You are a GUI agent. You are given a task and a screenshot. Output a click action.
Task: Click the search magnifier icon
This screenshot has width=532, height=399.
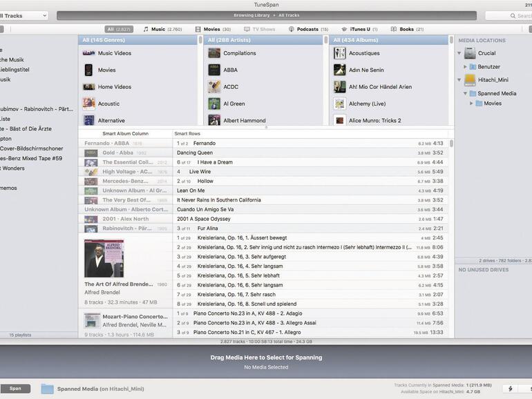tap(513, 16)
